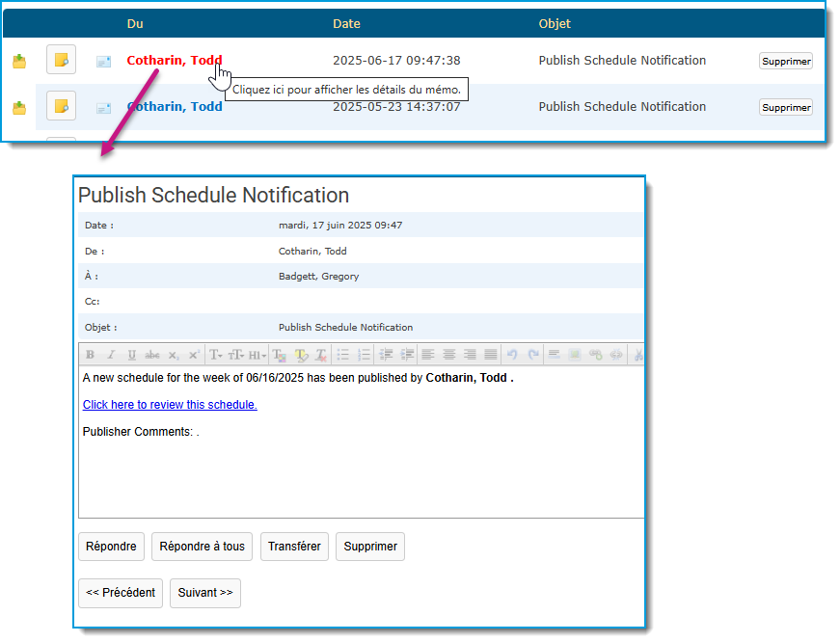Align text left
The height and width of the screenshot is (642, 840).
click(x=428, y=355)
